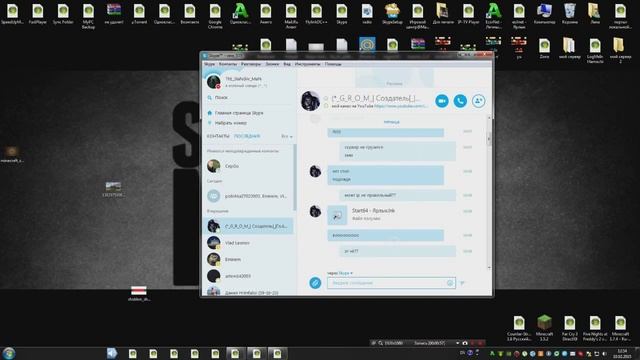Open the conversation with Eminem
The image size is (640, 360).
point(249,260)
